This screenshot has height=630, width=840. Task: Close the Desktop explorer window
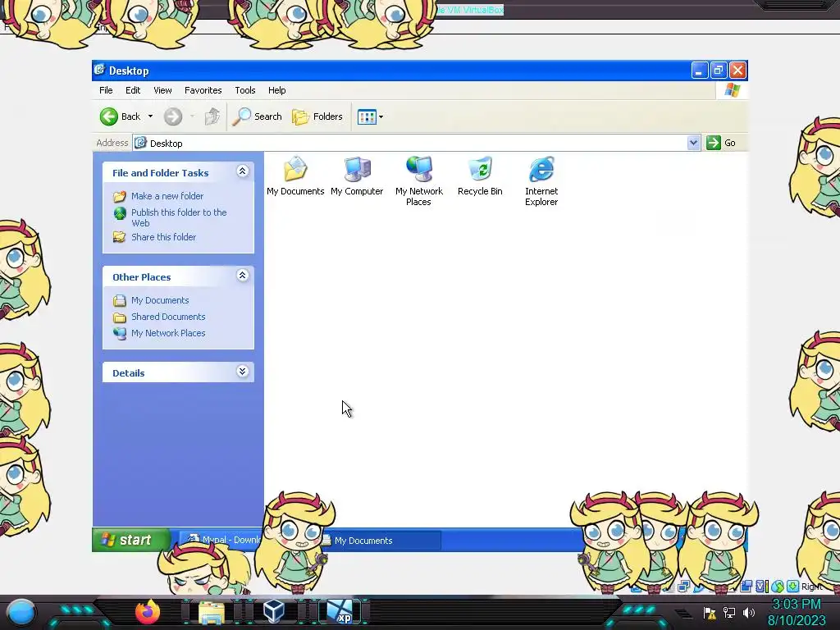click(x=737, y=71)
